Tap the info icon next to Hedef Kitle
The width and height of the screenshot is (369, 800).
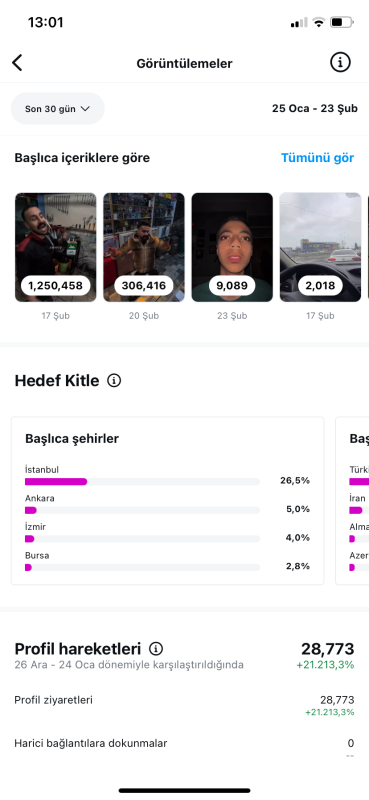114,381
